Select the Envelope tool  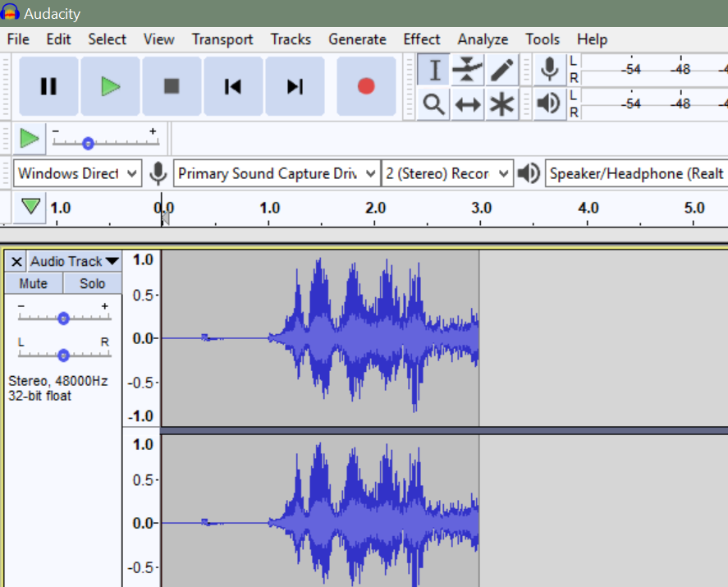[x=467, y=70]
